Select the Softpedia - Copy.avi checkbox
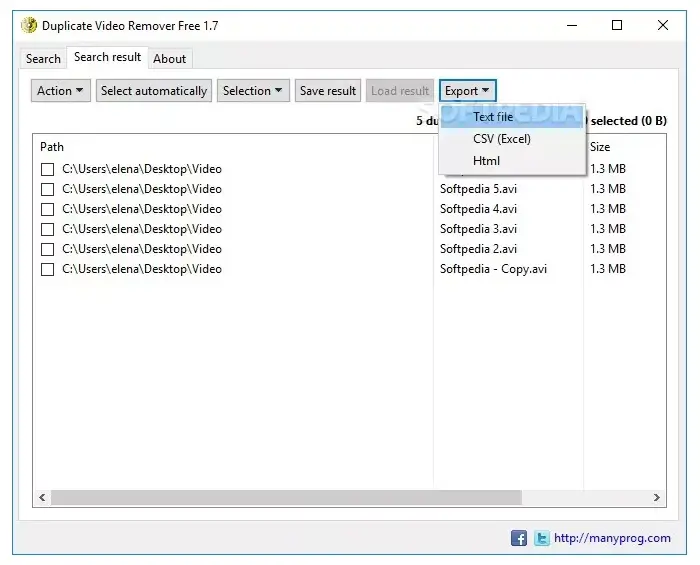Viewport: 700px width, 565px height. pos(47,269)
